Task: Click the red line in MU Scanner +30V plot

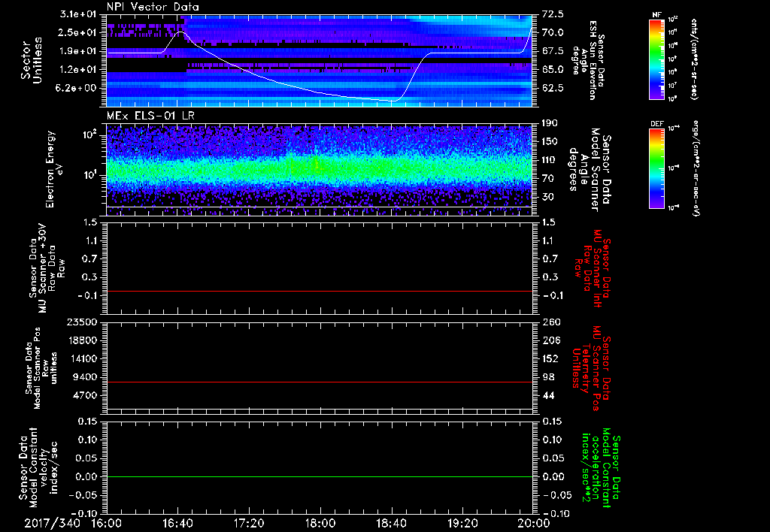Action: coord(320,292)
